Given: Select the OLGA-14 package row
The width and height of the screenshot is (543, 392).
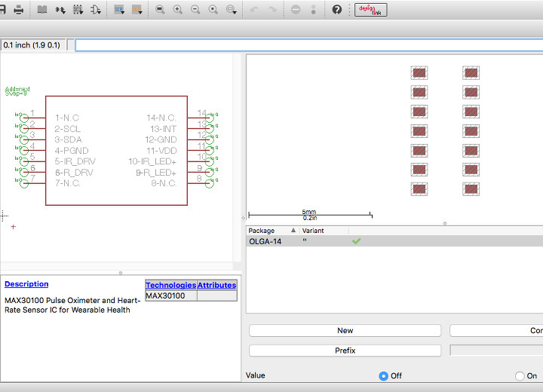Looking at the screenshot, I should click(x=394, y=241).
